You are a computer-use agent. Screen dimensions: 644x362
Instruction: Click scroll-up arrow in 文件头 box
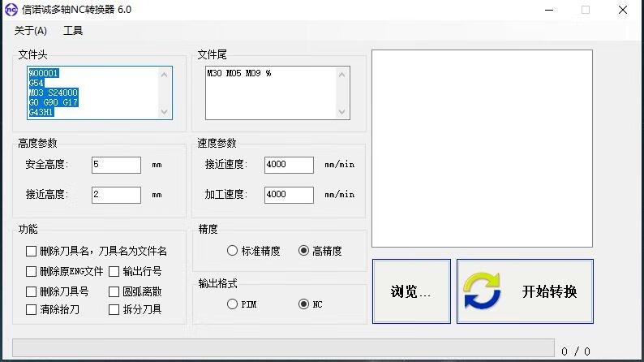click(x=165, y=75)
